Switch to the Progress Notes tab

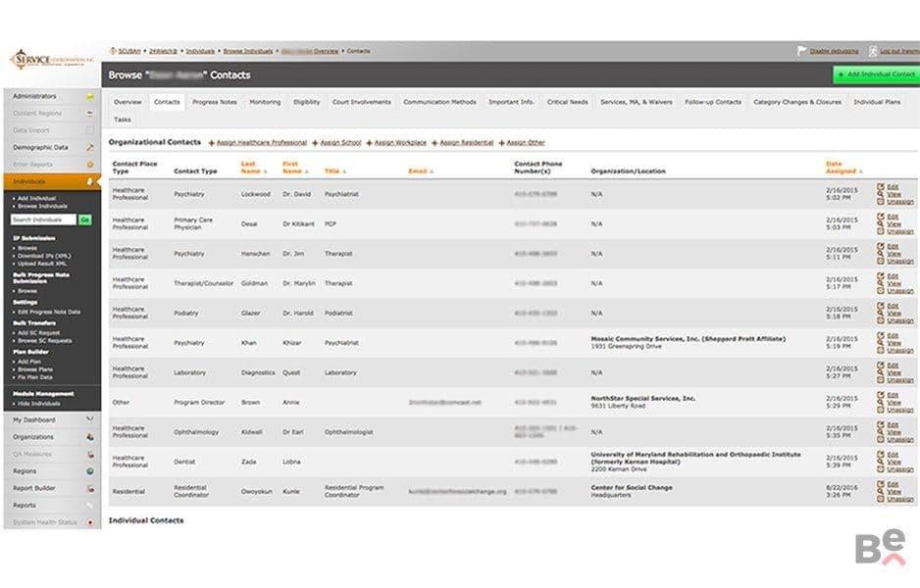215,102
